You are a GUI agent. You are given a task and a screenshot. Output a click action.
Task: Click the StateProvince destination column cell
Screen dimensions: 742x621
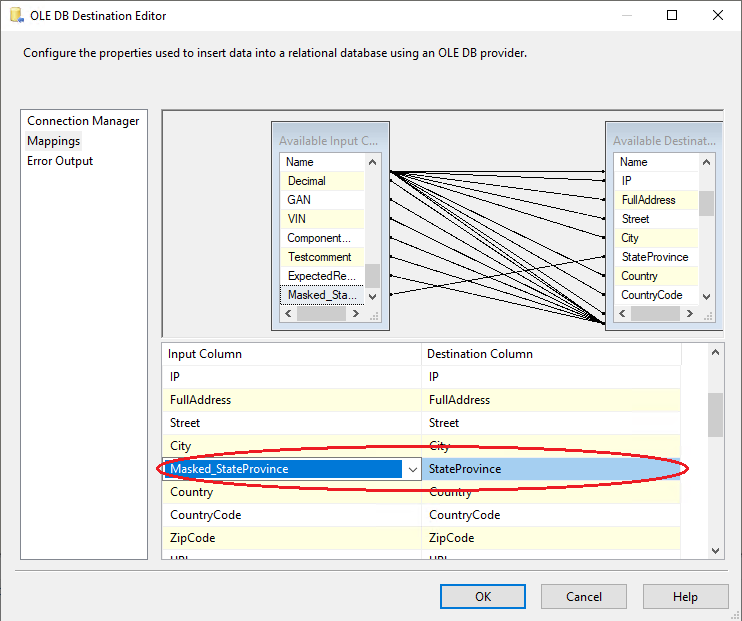tap(550, 469)
